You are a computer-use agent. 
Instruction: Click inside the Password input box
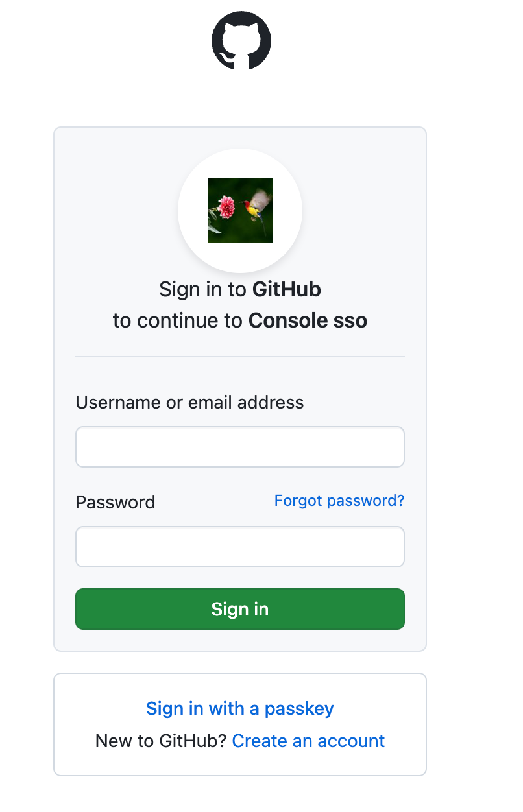pos(240,547)
